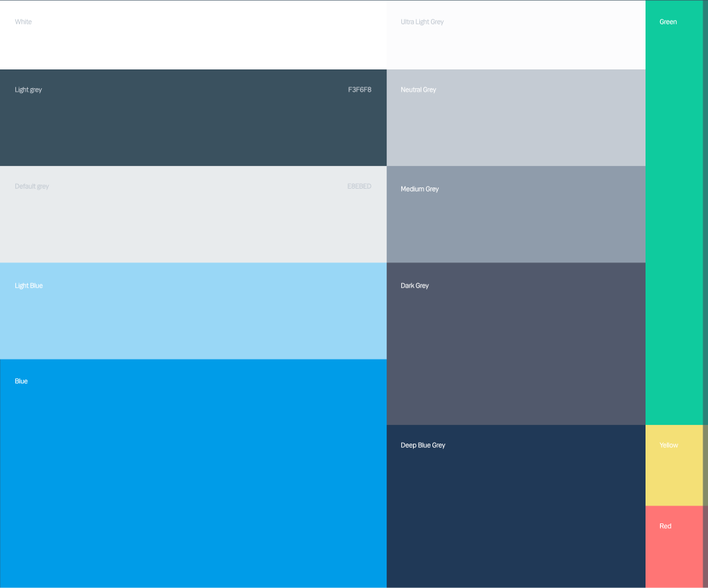
Task: Click the hex code "F3F6F8"
Action: point(360,90)
